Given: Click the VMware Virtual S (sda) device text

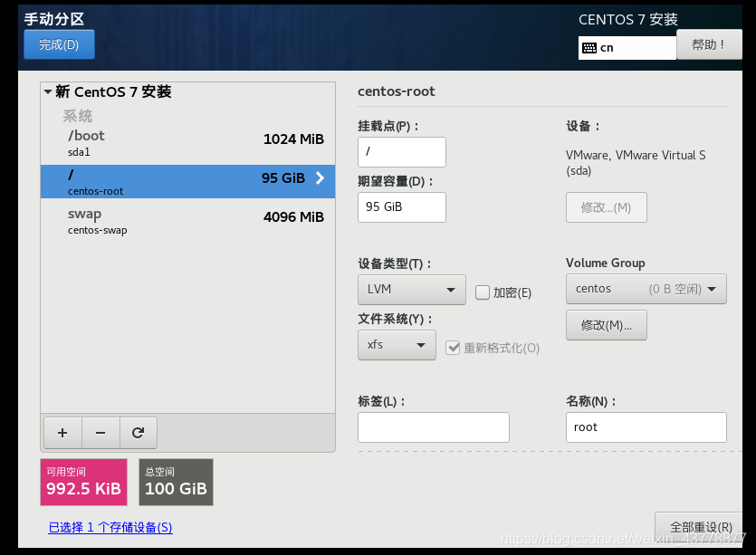Looking at the screenshot, I should coord(636,162).
